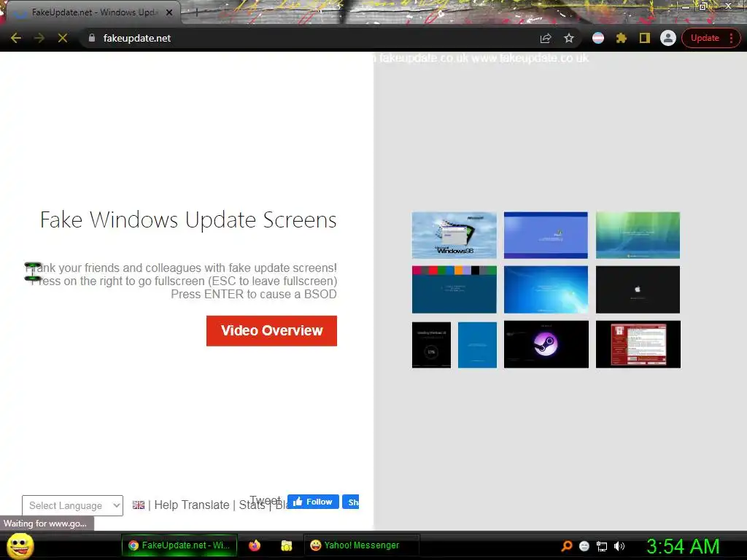Select the FakeUpdate.net browser tab

pyautogui.click(x=94, y=12)
